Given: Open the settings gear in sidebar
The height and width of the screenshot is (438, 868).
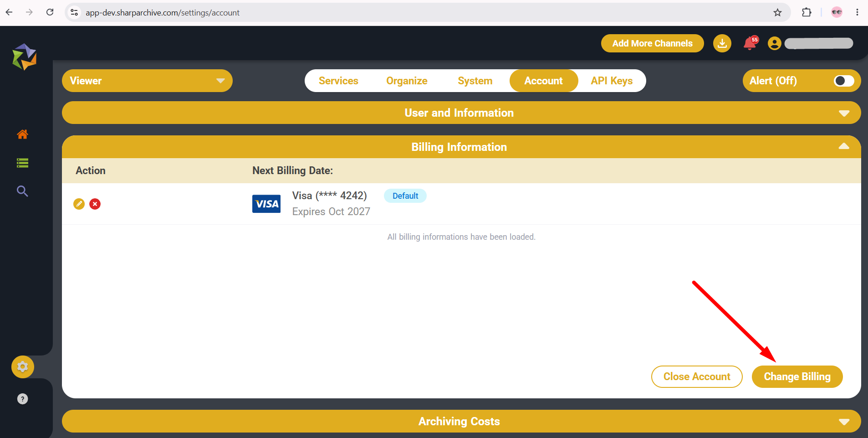Looking at the screenshot, I should (23, 367).
